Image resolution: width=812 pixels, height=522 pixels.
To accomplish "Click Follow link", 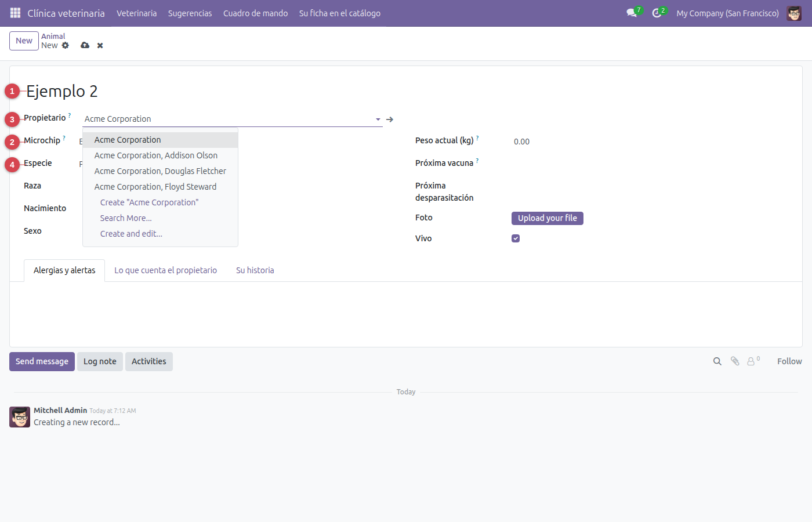I will point(789,361).
